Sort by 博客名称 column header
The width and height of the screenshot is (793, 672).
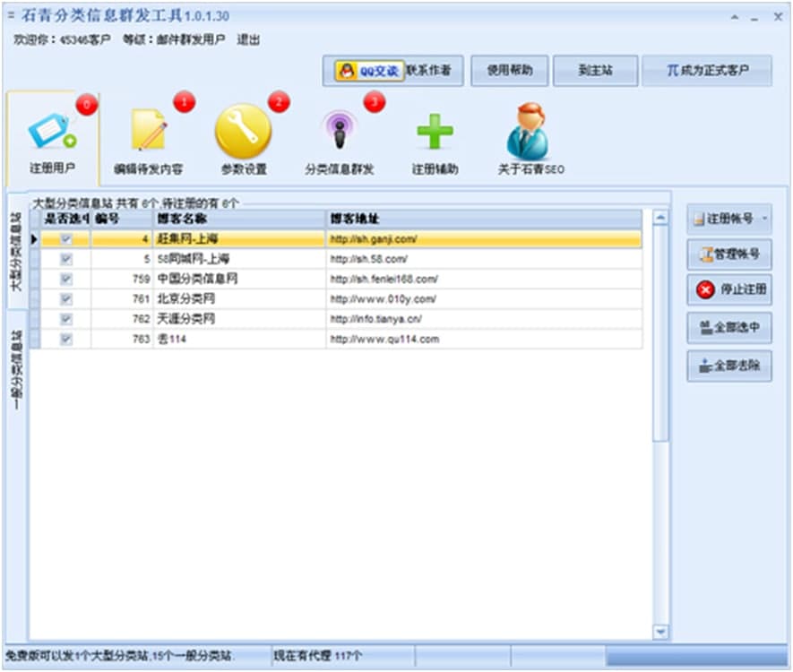(x=239, y=219)
